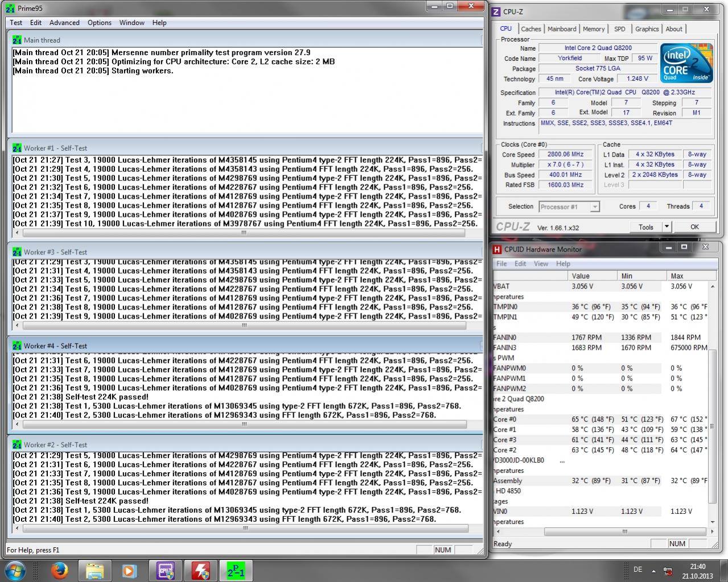
Task: Switch to Hardware Monitor taskbar button
Action: tap(200, 570)
